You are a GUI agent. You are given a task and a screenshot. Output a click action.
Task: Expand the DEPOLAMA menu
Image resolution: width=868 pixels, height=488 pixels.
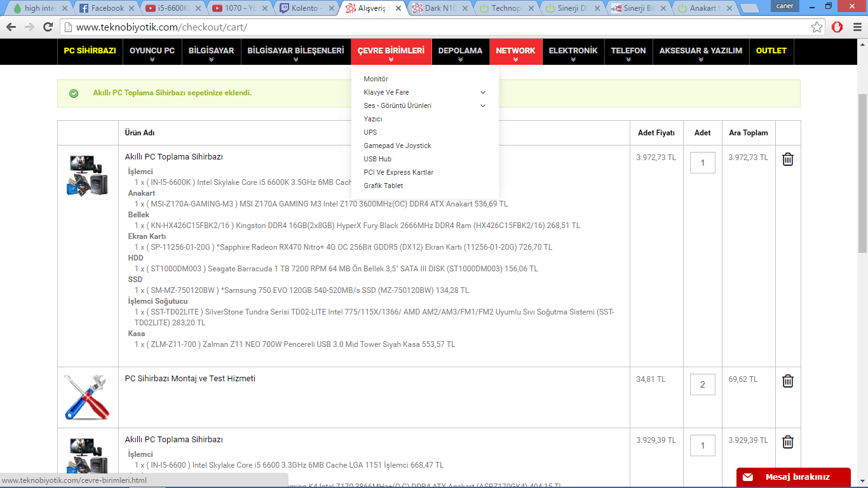click(x=460, y=51)
